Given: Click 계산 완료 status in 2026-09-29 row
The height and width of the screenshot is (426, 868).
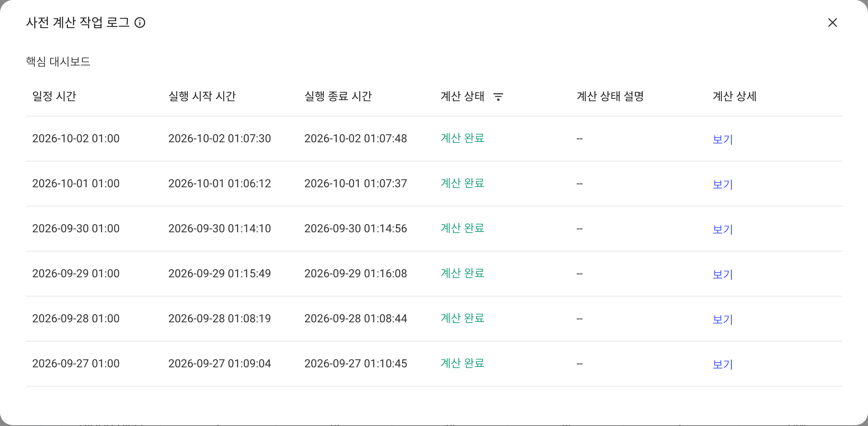Looking at the screenshot, I should [463, 273].
